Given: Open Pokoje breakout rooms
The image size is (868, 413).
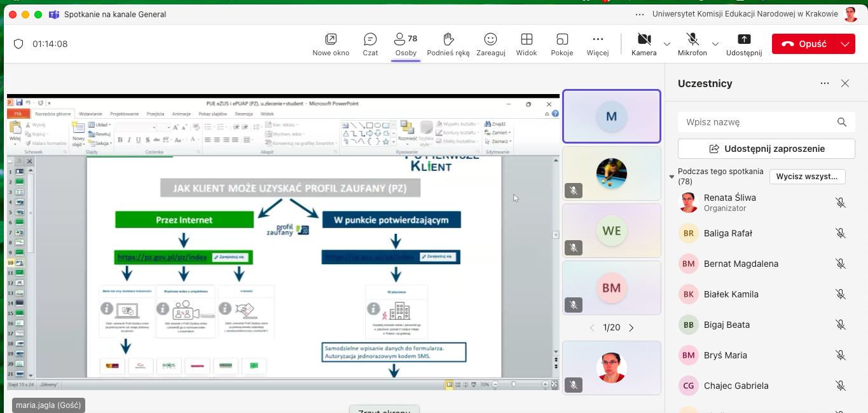Looking at the screenshot, I should tap(561, 44).
